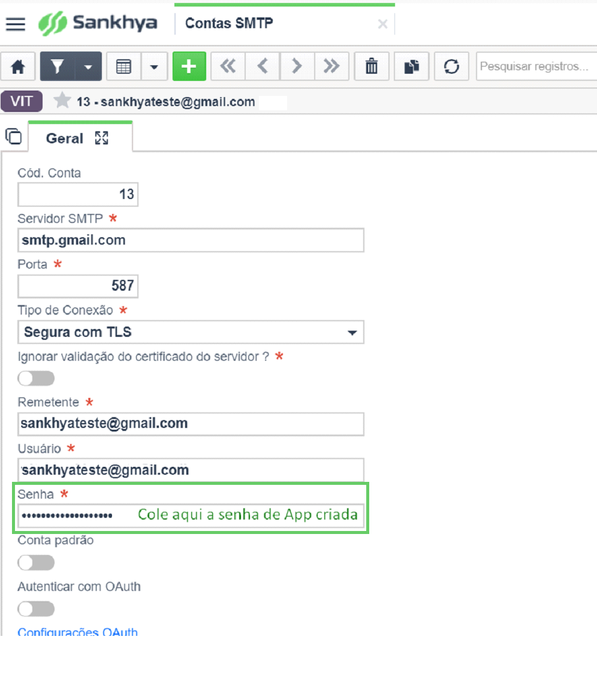Click the Cód. Conta field
This screenshot has height=700, width=597.
tap(78, 194)
